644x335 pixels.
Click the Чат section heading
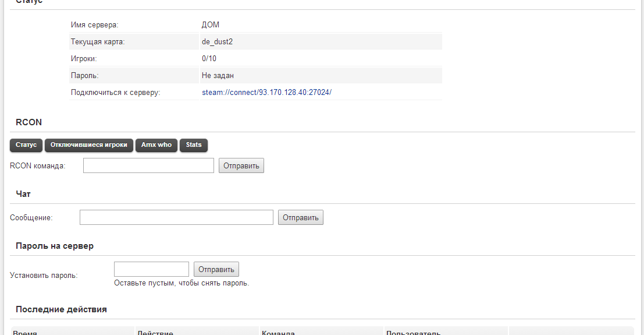pos(23,194)
